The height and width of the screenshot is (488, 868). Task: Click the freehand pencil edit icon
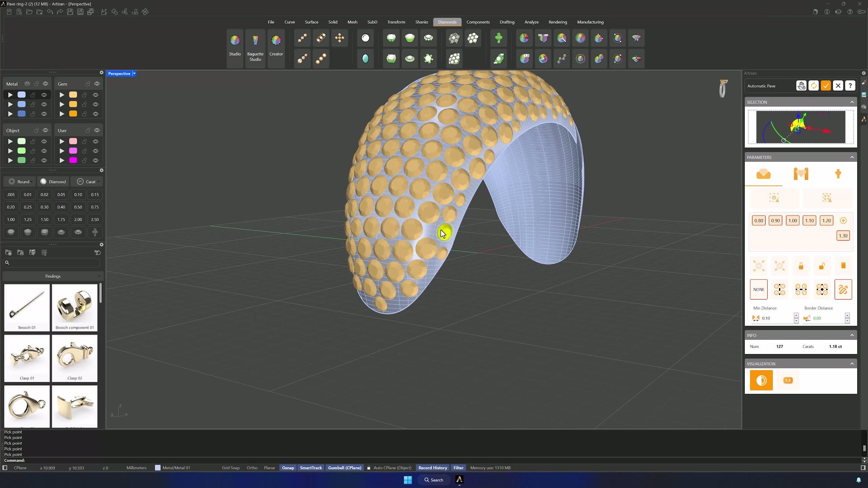coord(843,289)
